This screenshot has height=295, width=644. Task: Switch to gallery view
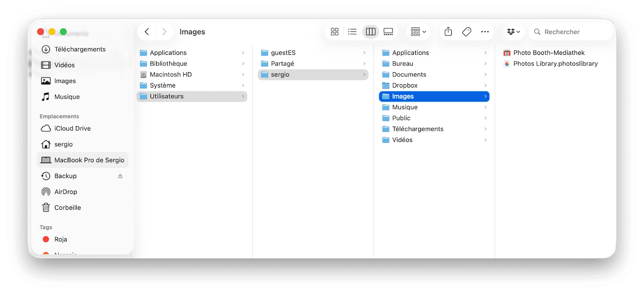click(388, 31)
